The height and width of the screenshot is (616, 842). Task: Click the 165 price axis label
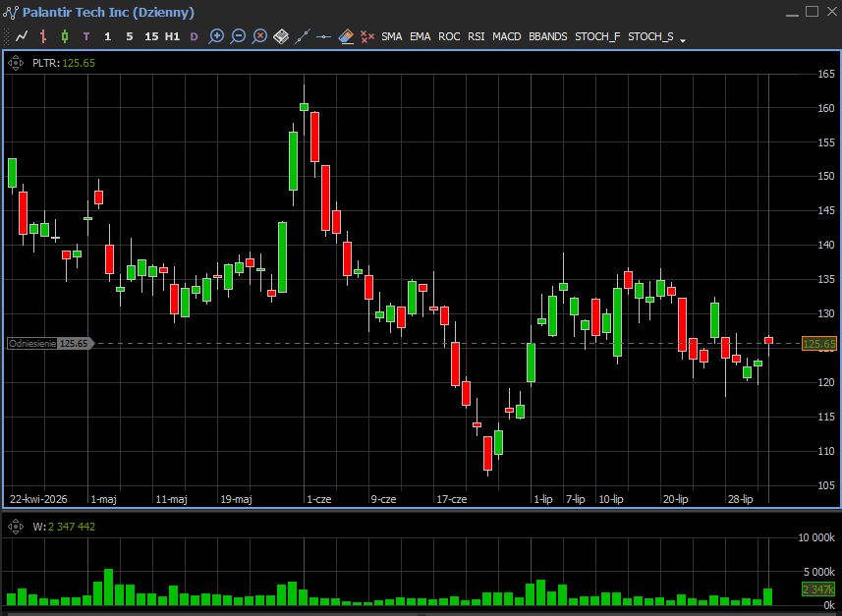click(826, 74)
